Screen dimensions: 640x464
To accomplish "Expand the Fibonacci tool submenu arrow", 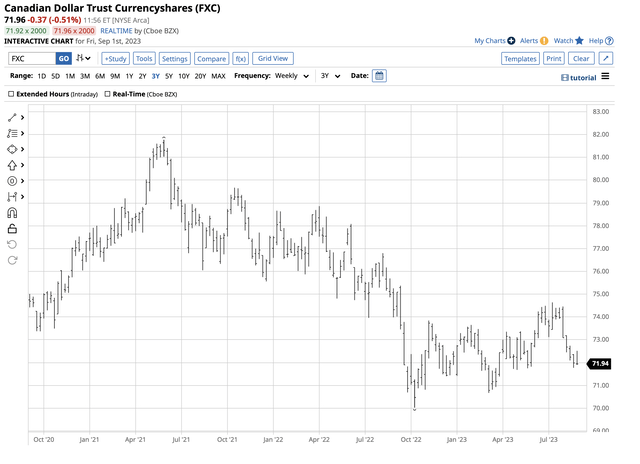I will [x=22, y=133].
